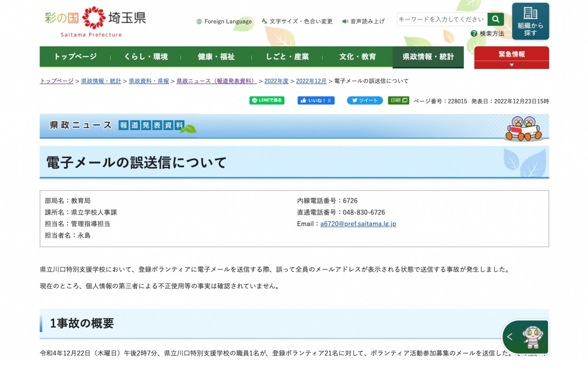588x379 pixels.
Task: Open 文字サイズ・色合い変更 settings
Action: tap(297, 21)
